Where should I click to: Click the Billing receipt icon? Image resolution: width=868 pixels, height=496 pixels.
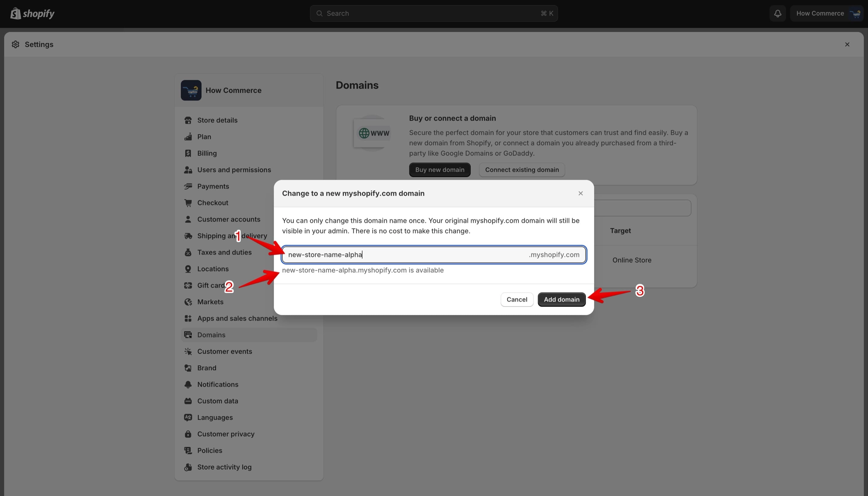(188, 153)
